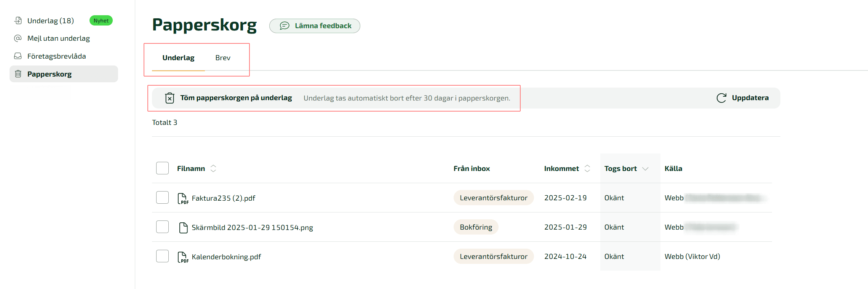Click the Papperskorg trash can icon
The height and width of the screenshot is (289, 868).
click(18, 74)
